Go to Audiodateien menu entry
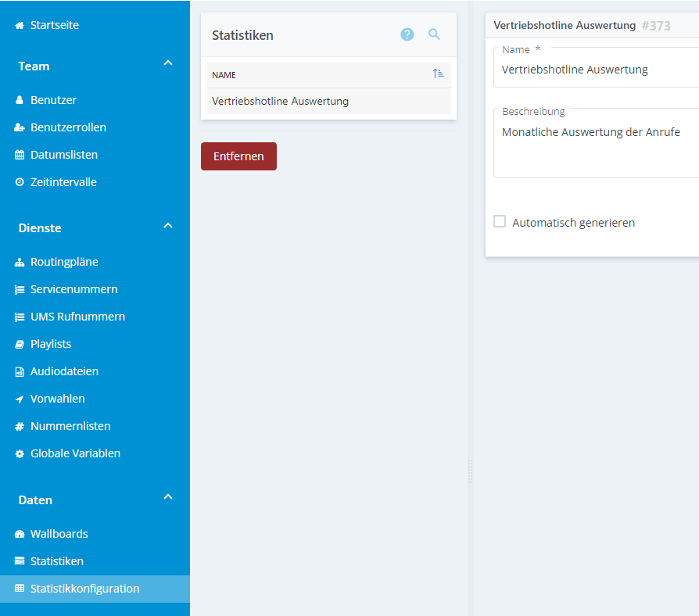Image resolution: width=699 pixels, height=616 pixels. click(x=64, y=371)
